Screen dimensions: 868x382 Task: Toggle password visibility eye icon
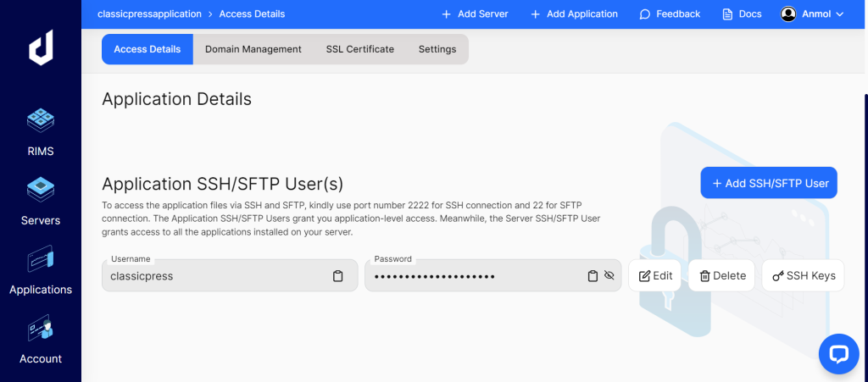click(609, 276)
